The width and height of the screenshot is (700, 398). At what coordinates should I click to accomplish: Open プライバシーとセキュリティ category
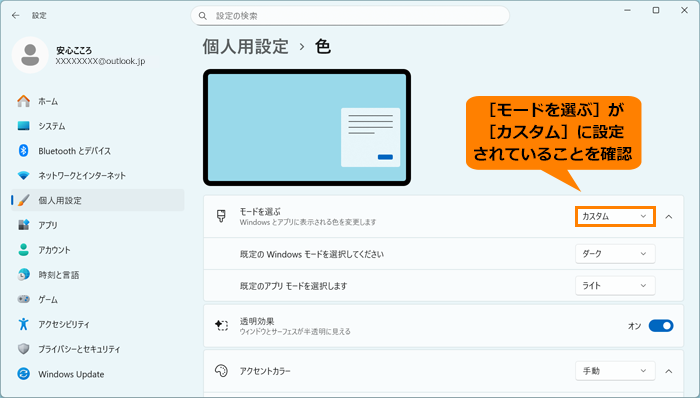pos(98,348)
